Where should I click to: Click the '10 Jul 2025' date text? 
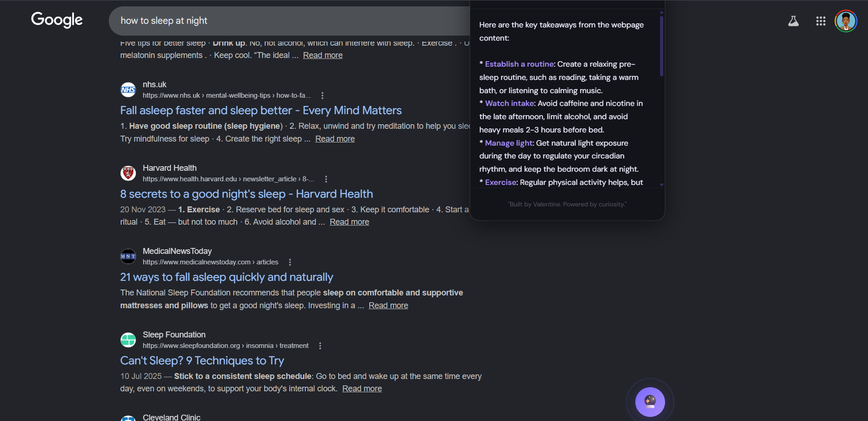(x=141, y=376)
